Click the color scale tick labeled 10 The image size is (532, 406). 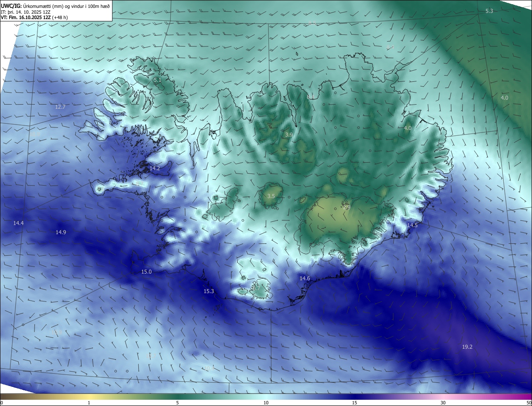[x=266, y=403]
